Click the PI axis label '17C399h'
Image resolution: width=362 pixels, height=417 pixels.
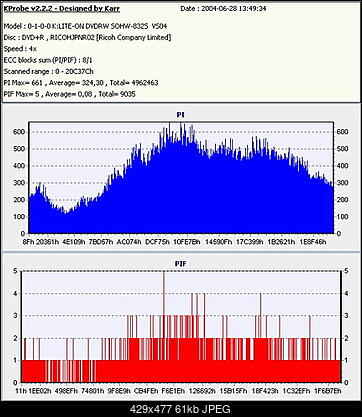pos(250,242)
